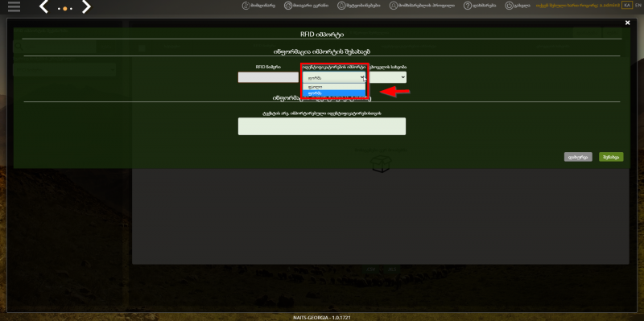The image size is (644, 321).
Task: Choose the first (unhighlighted) dropdown option
Action: click(x=334, y=87)
